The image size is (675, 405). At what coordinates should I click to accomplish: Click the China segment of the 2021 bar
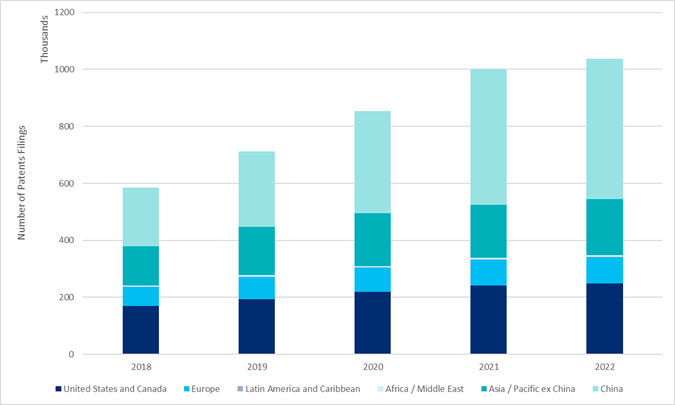pyautogui.click(x=488, y=137)
